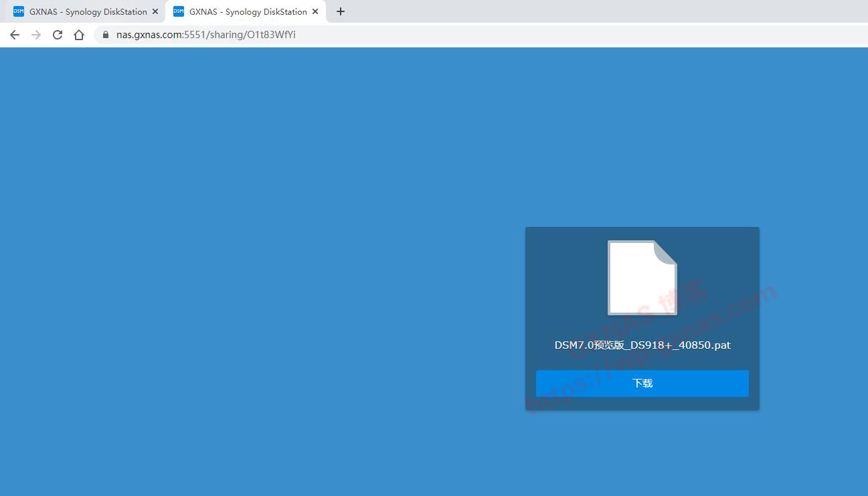The image size is (868, 496).
Task: Click the white document file icon
Action: coord(642,277)
